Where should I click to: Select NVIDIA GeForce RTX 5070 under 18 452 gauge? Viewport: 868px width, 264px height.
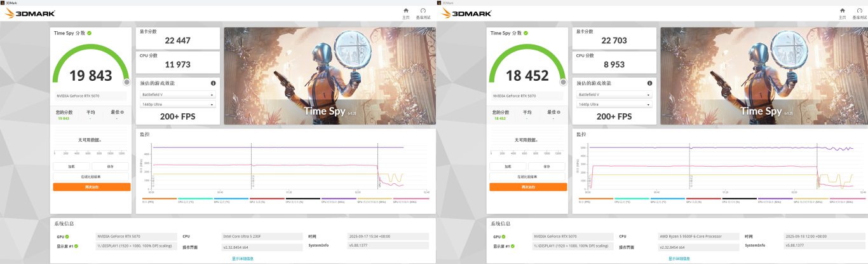[528, 96]
